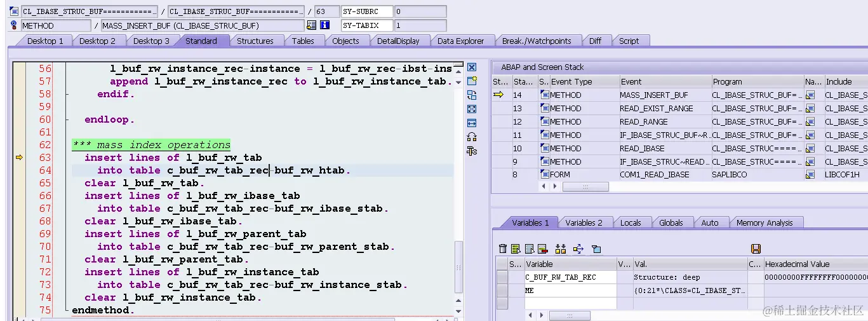Click the tool settings icon at toolbar bottom

pos(472,151)
